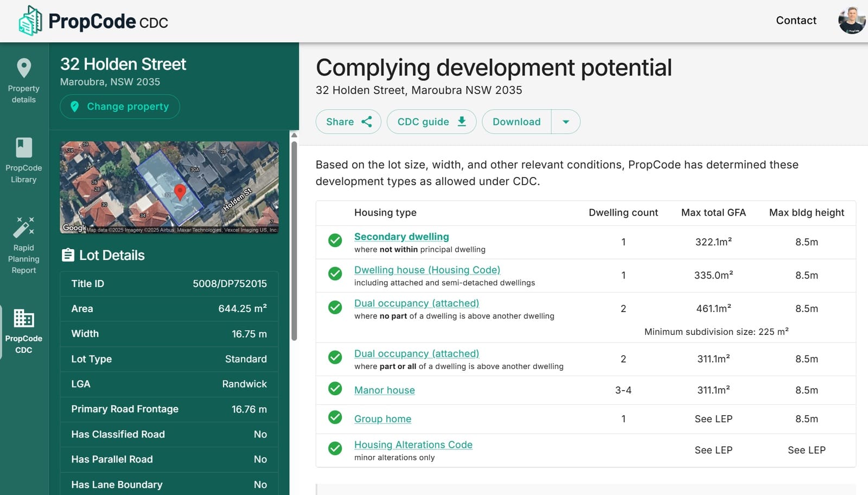Click the download arrow icon in CDC guide button

(x=461, y=122)
